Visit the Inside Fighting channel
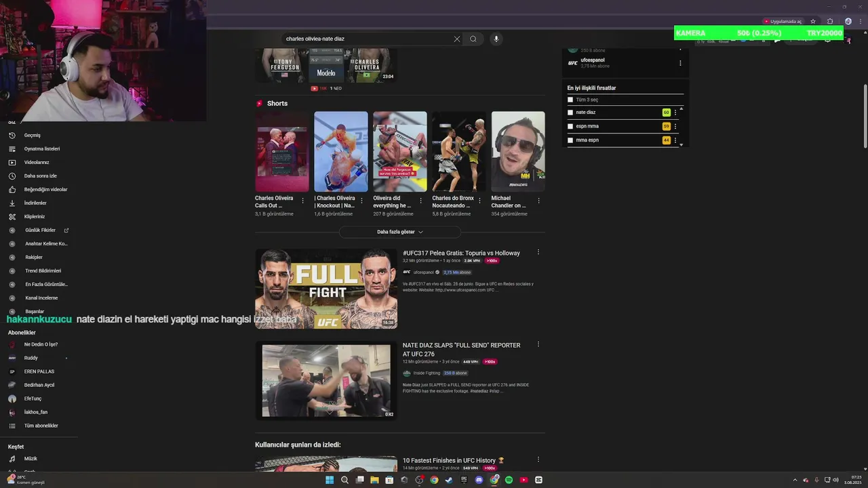Image resolution: width=868 pixels, height=488 pixels. click(427, 373)
